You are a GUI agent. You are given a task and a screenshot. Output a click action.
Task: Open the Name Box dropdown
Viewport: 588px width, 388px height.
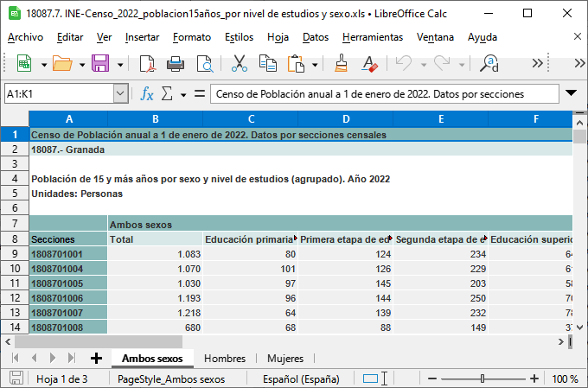(x=121, y=93)
